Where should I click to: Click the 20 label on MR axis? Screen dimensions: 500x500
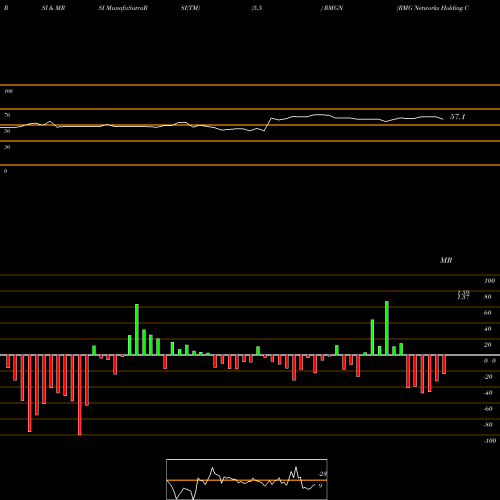click(488, 345)
